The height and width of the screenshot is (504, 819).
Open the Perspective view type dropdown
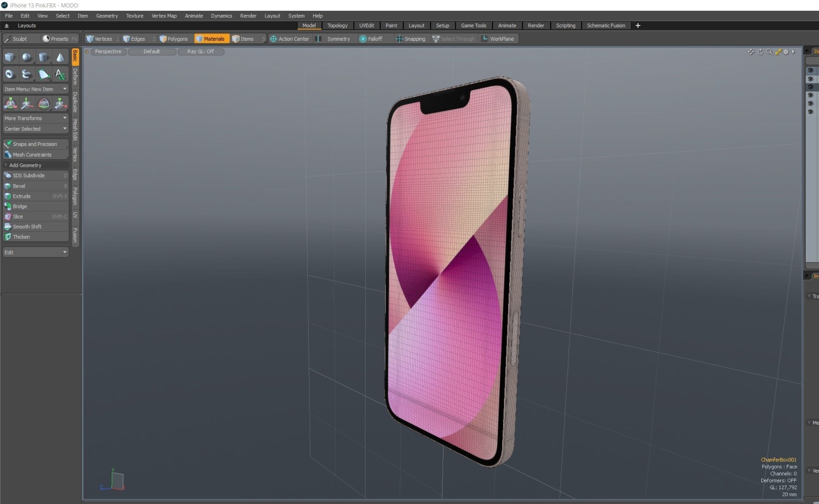[x=108, y=52]
